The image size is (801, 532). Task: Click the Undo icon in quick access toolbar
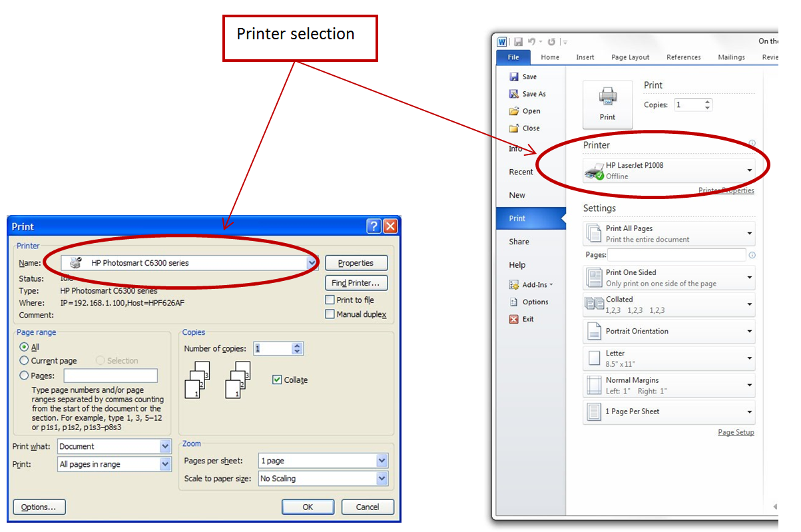[x=532, y=41]
